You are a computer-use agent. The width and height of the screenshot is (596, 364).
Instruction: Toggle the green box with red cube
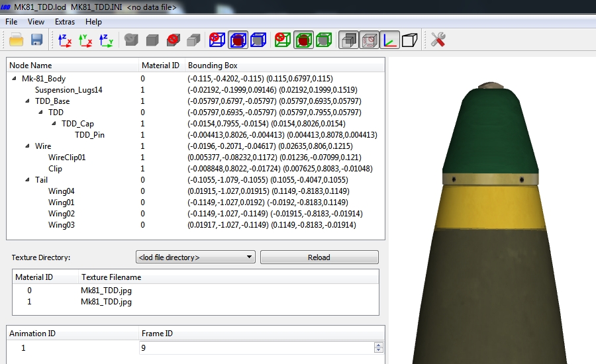point(303,40)
